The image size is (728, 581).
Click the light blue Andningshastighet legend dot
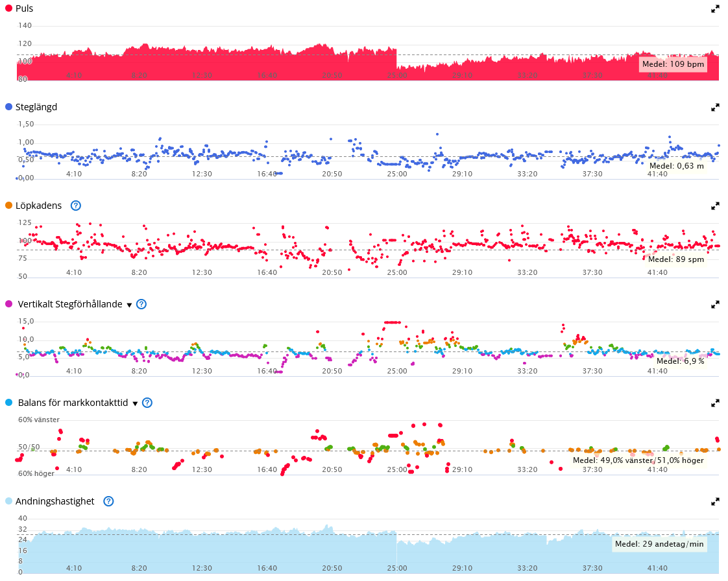pos(9,501)
